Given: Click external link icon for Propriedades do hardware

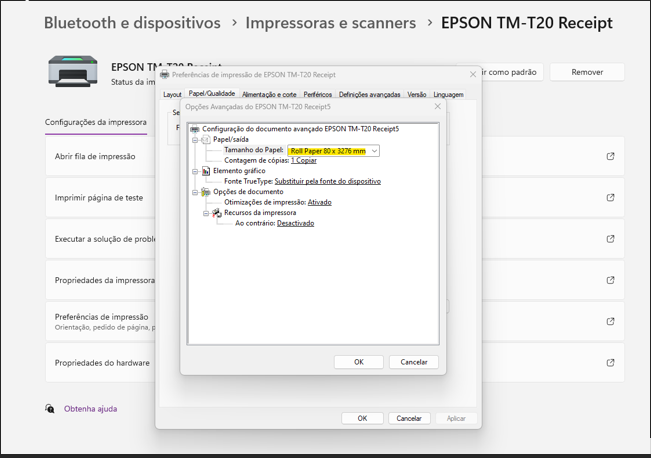Looking at the screenshot, I should [610, 363].
